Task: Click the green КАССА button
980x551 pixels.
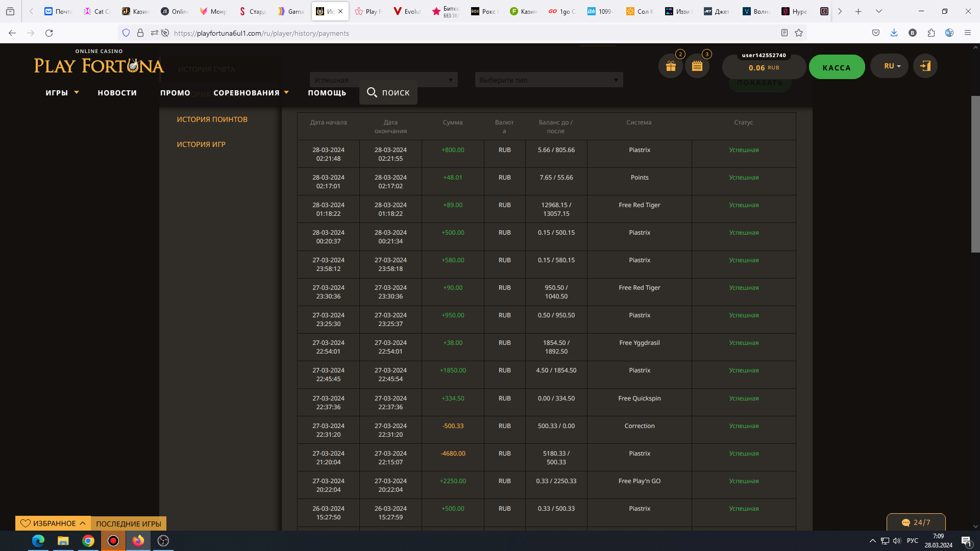Action: click(837, 67)
